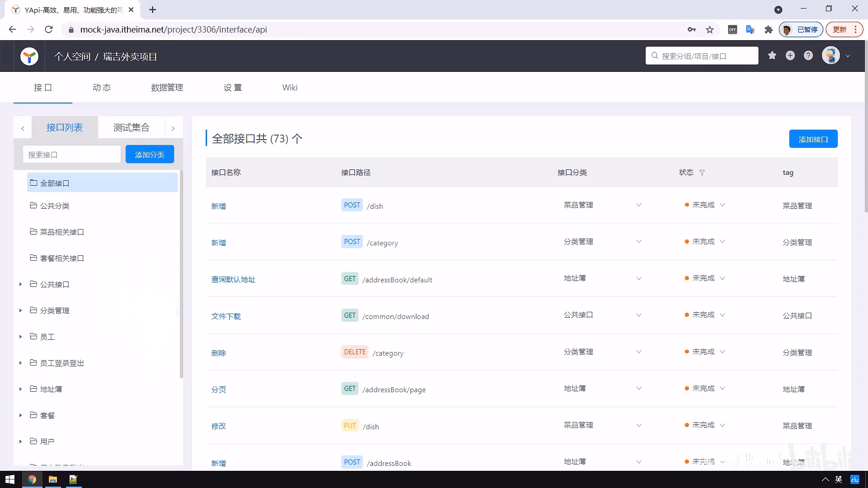Image resolution: width=868 pixels, height=488 pixels.
Task: Show hidden tray icons arrow
Action: [x=826, y=479]
